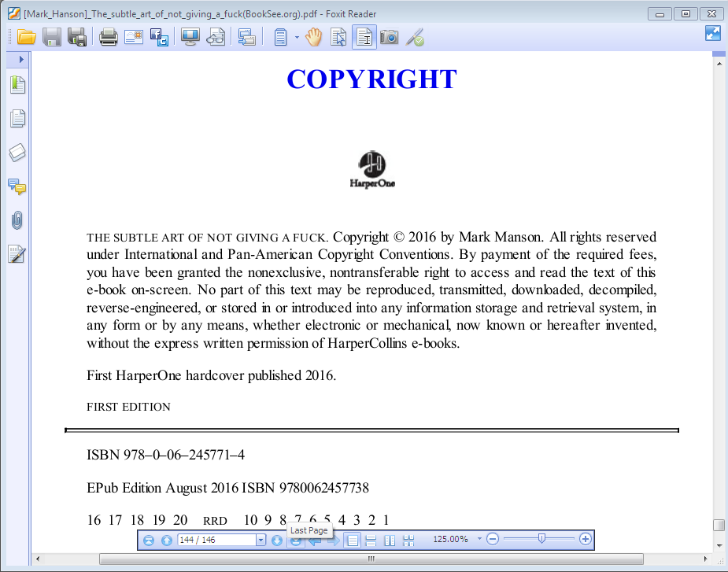Viewport: 728px width, 572px height.
Task: Click the scroll right arrow
Action: [x=705, y=559]
